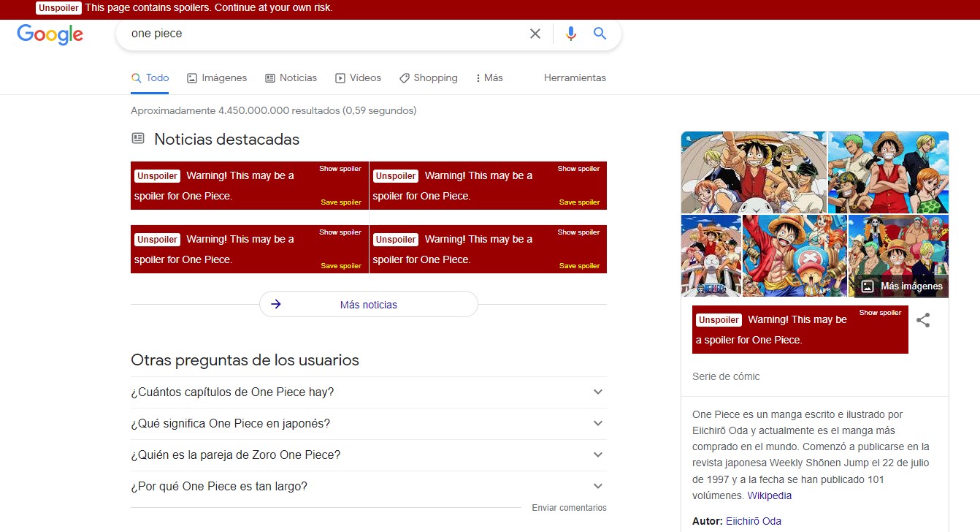Viewport: 980px width, 532px height.
Task: Save spoiler on the bottom-left news card
Action: [x=341, y=266]
